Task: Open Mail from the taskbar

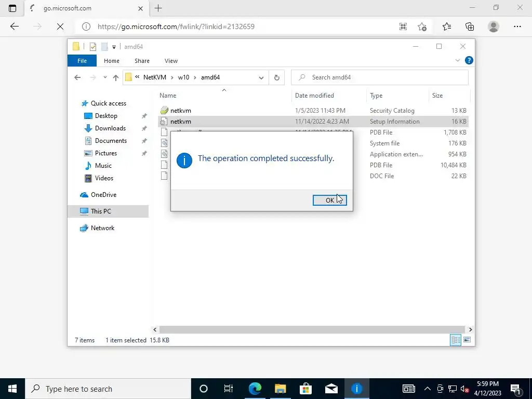Action: (x=331, y=389)
